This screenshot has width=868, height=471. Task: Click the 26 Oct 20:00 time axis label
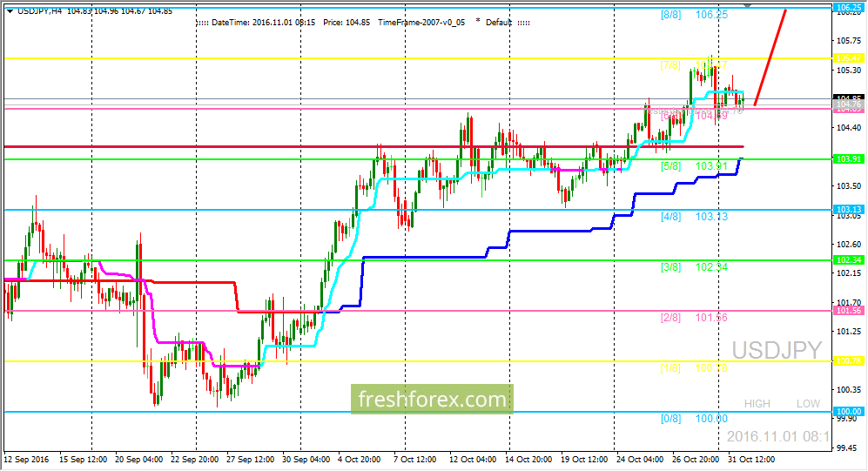point(696,460)
